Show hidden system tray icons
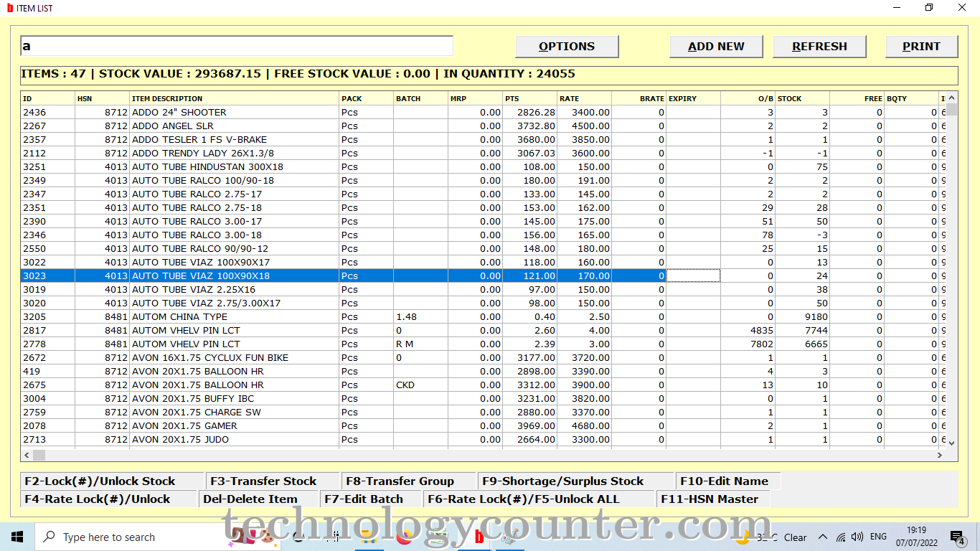The height and width of the screenshot is (551, 980). coord(822,537)
